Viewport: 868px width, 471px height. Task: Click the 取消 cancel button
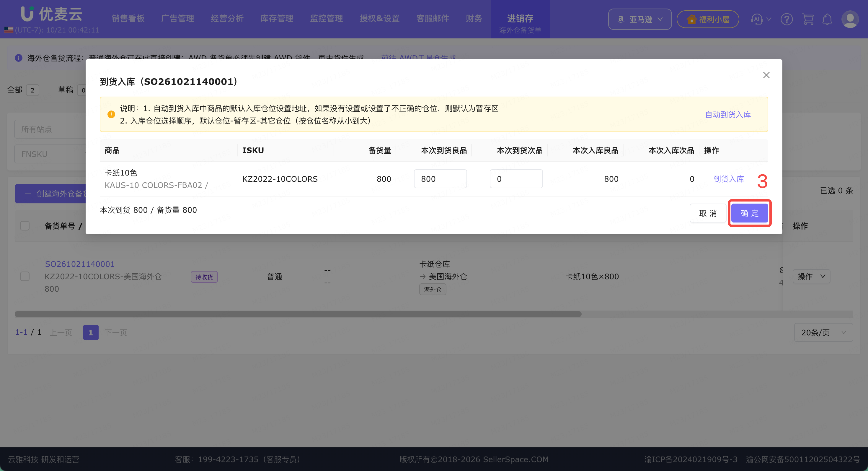click(708, 213)
